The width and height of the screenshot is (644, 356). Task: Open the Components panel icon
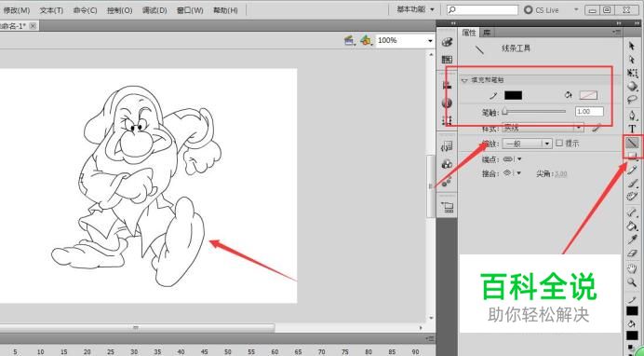447,164
